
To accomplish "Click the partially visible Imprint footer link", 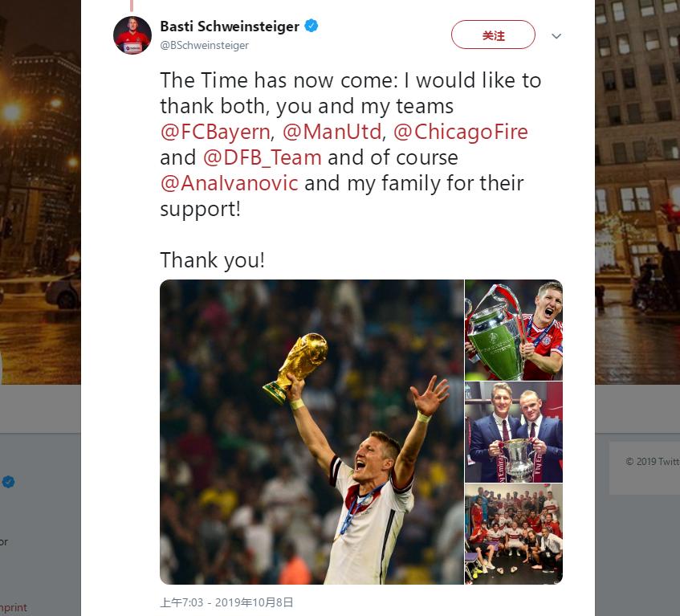I will tap(14, 608).
